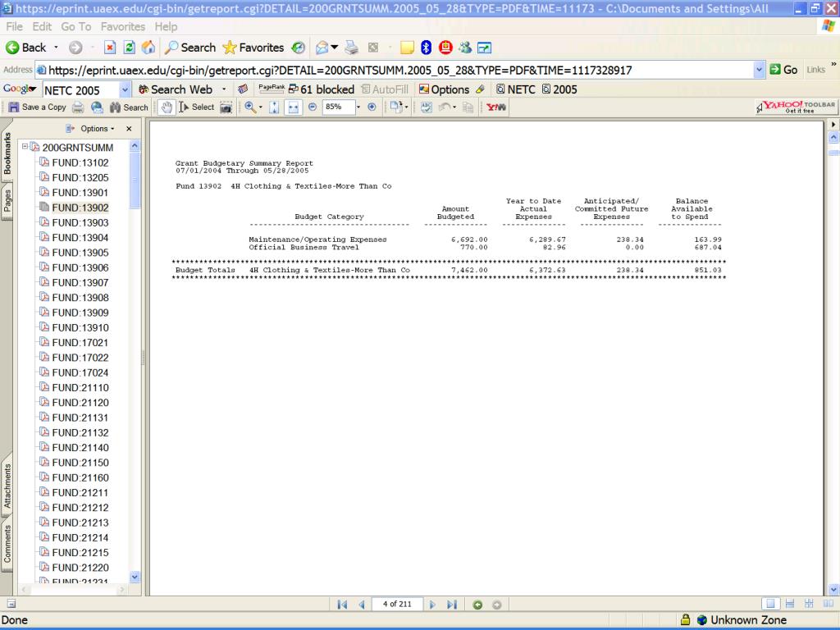Switch to the Bookmarks side tab

click(7, 153)
